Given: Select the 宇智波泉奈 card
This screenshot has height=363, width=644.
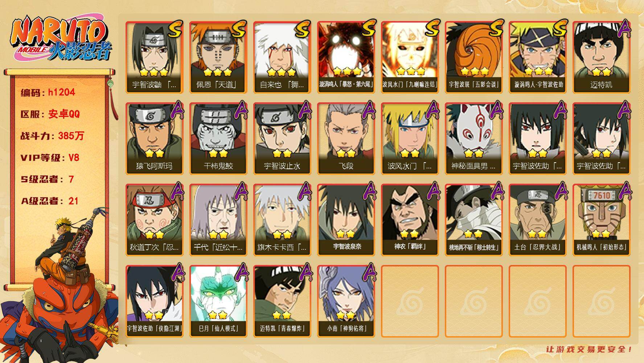Looking at the screenshot, I should pyautogui.click(x=346, y=220).
